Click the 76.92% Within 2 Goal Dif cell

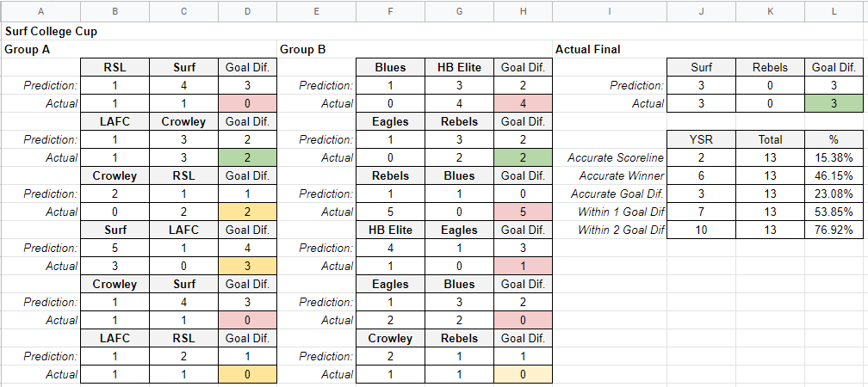[834, 230]
